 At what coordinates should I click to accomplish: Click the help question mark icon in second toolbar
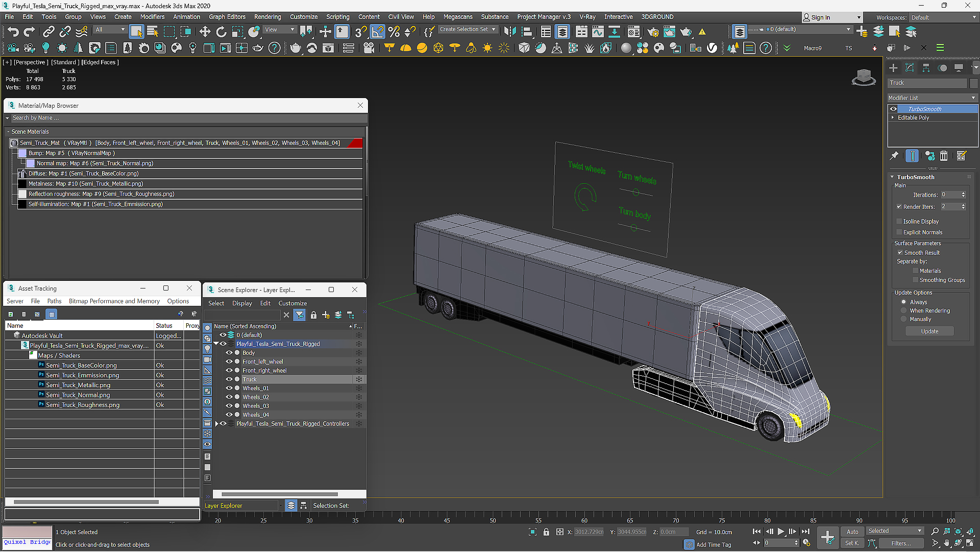coord(275,48)
